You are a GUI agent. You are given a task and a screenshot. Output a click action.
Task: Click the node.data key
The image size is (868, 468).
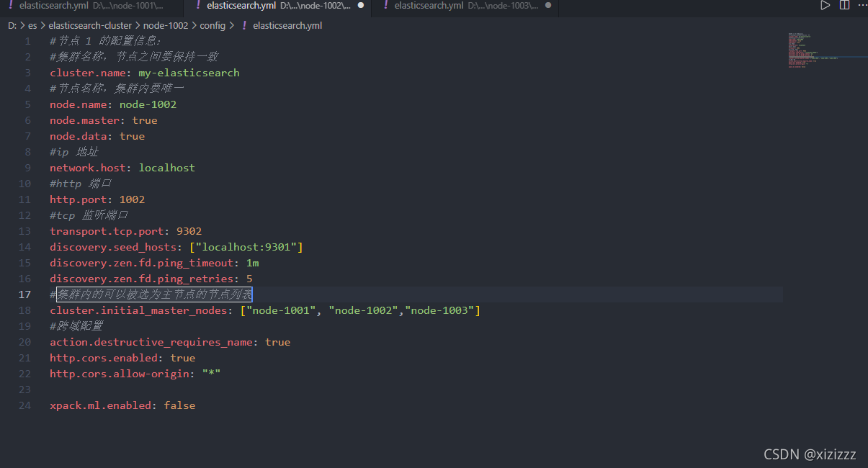(x=79, y=136)
